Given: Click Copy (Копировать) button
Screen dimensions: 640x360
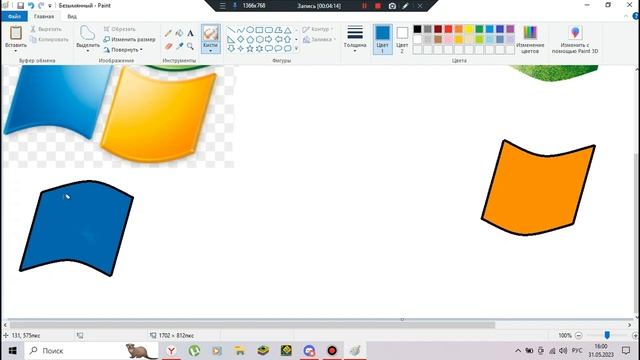Looking at the screenshot, I should pyautogui.click(x=49, y=40).
